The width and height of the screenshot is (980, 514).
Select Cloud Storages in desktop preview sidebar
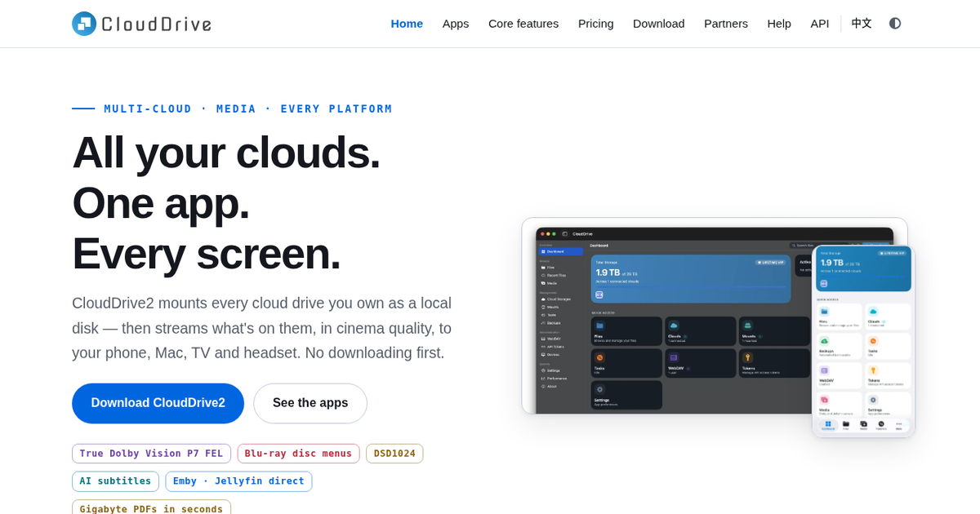(560, 299)
